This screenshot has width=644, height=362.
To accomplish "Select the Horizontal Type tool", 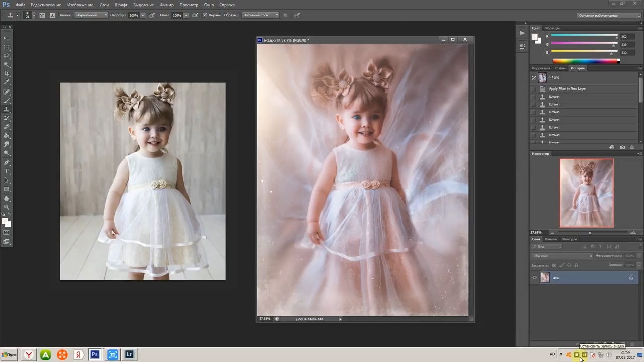I will pos(7,172).
